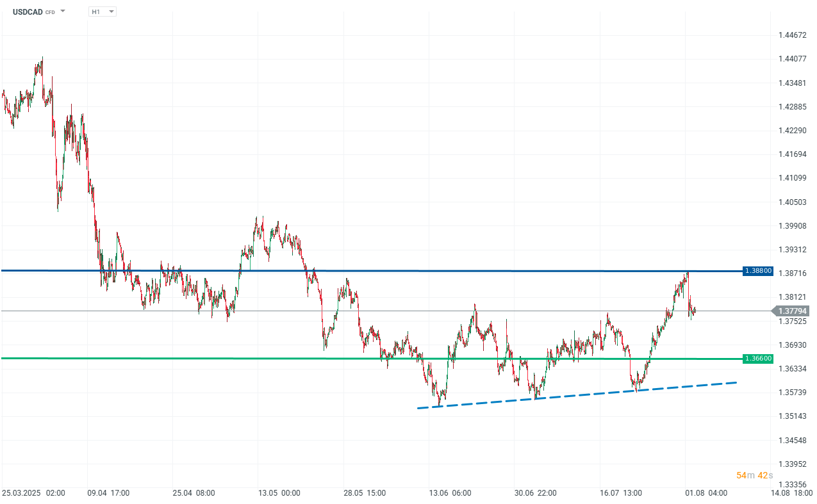Click the 16.07 13:00 time label
The width and height of the screenshot is (817, 504).
click(x=622, y=494)
